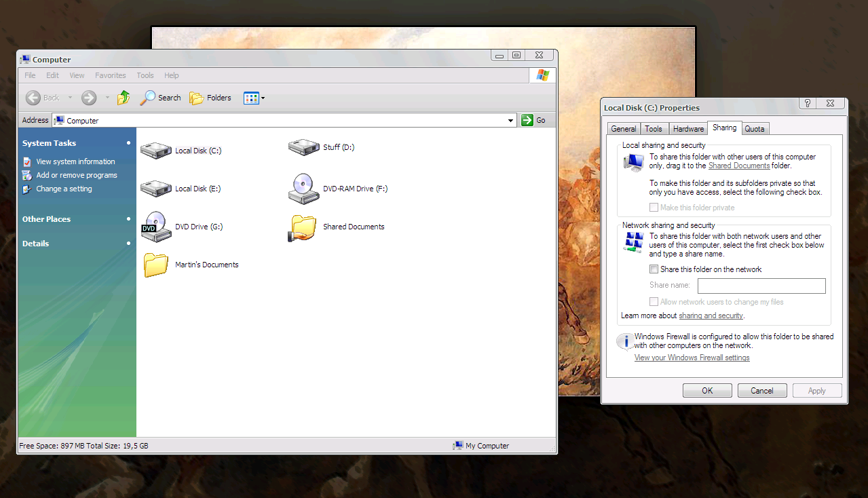The height and width of the screenshot is (498, 868).
Task: Click the Search magnifier toolbar icon
Action: coord(148,98)
